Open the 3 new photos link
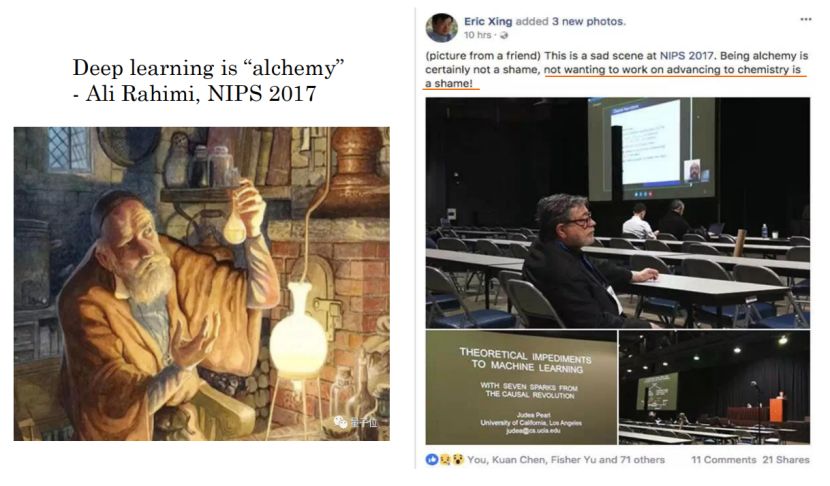 click(x=588, y=22)
